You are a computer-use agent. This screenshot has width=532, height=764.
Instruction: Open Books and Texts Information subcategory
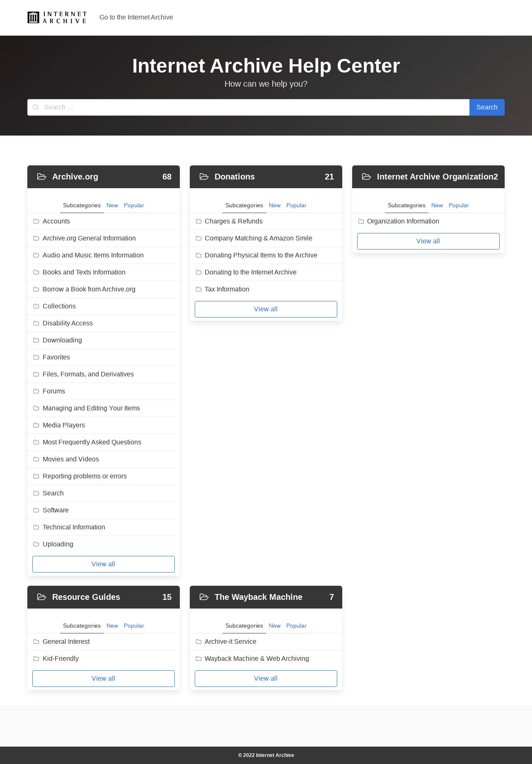click(84, 272)
